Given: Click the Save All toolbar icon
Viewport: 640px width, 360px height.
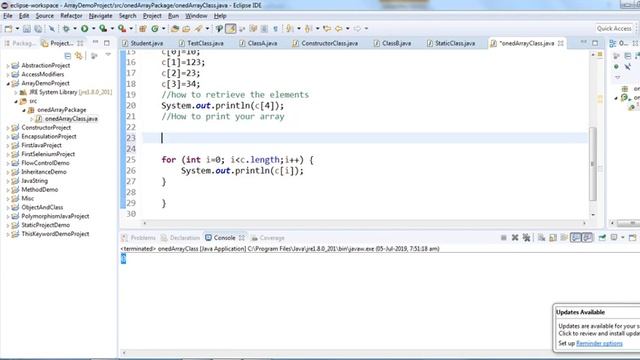Looking at the screenshot, I should [x=38, y=29].
